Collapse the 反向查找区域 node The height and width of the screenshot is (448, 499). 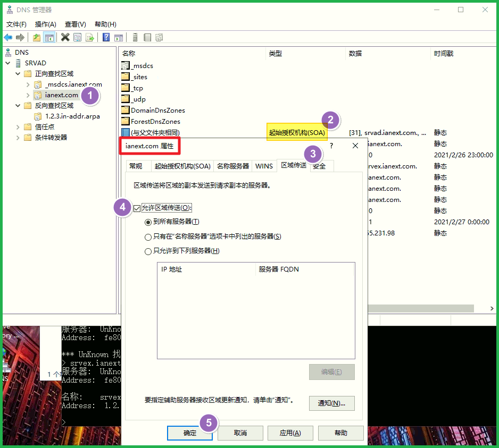tap(18, 106)
